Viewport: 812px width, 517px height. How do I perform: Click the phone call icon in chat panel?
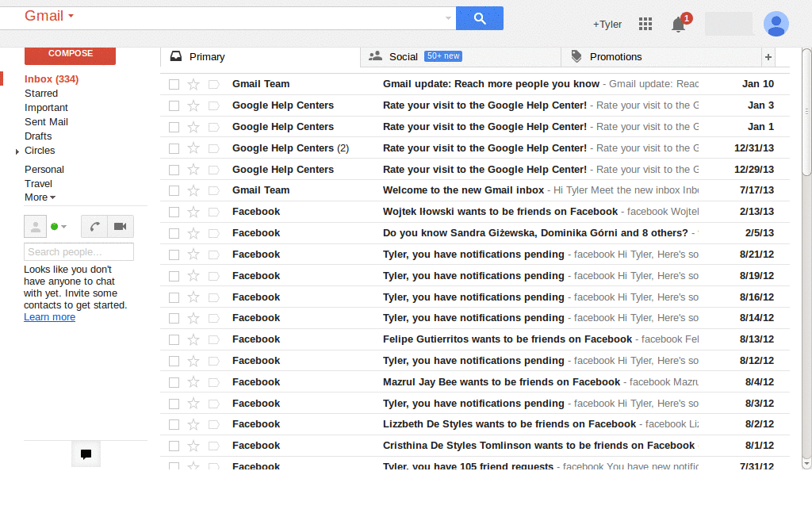pyautogui.click(x=94, y=226)
